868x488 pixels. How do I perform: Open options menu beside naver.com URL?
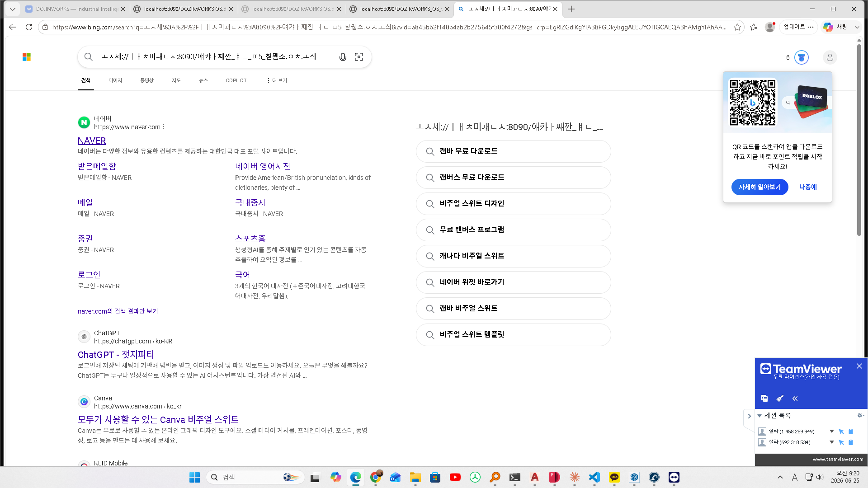(x=164, y=127)
